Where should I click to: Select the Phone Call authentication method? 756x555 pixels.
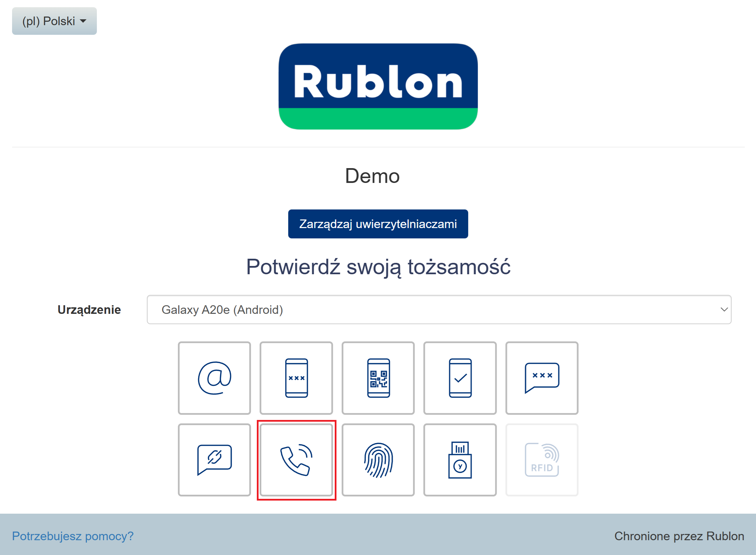[x=296, y=460]
